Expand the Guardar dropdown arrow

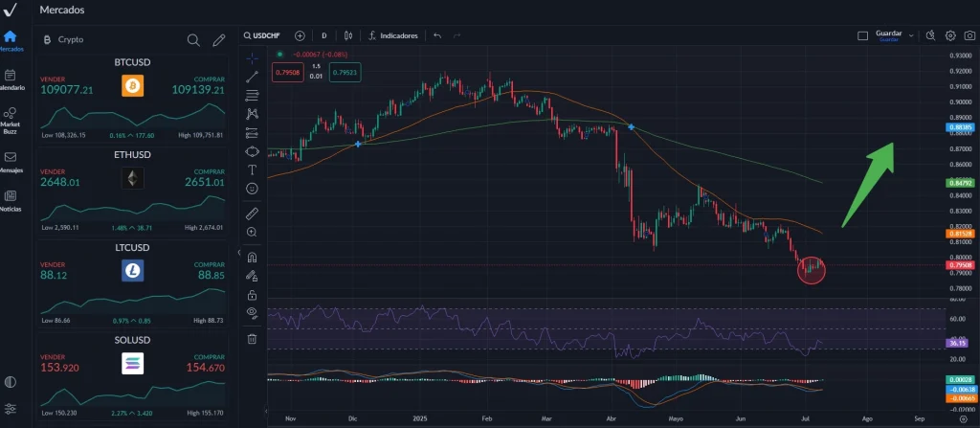click(x=911, y=35)
